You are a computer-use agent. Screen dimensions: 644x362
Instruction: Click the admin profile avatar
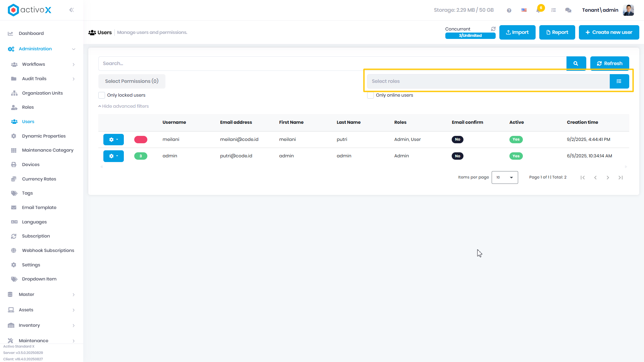click(628, 10)
